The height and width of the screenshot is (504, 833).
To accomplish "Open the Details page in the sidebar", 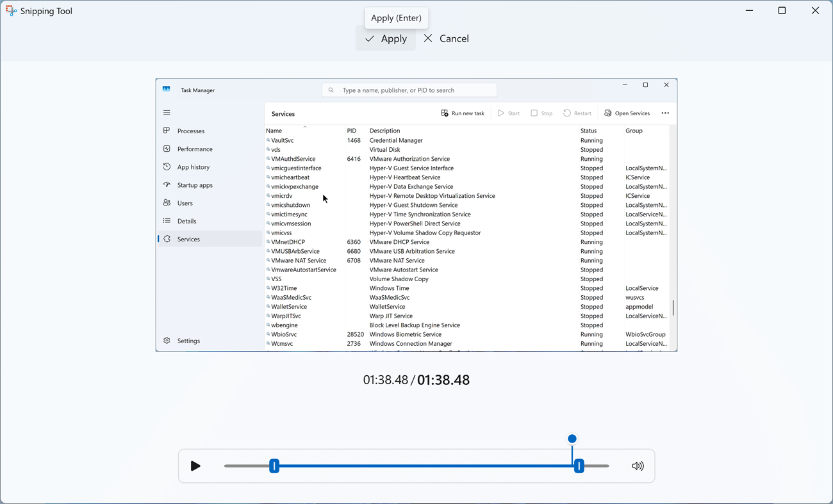I will click(186, 221).
